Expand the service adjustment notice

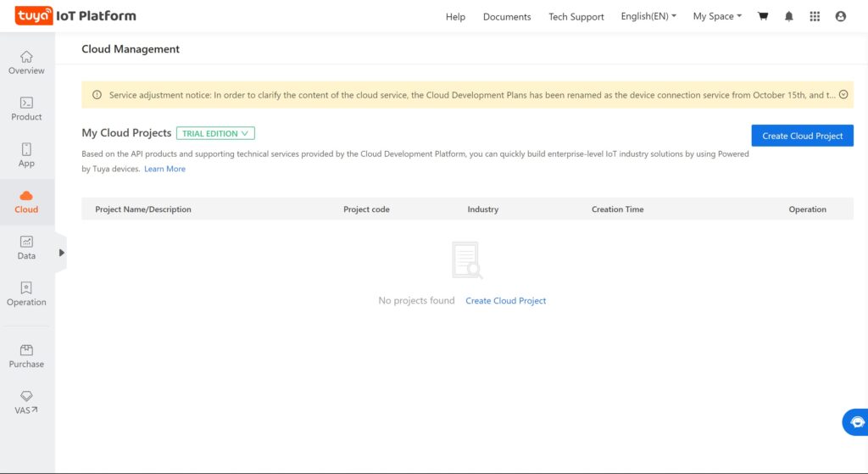[843, 95]
